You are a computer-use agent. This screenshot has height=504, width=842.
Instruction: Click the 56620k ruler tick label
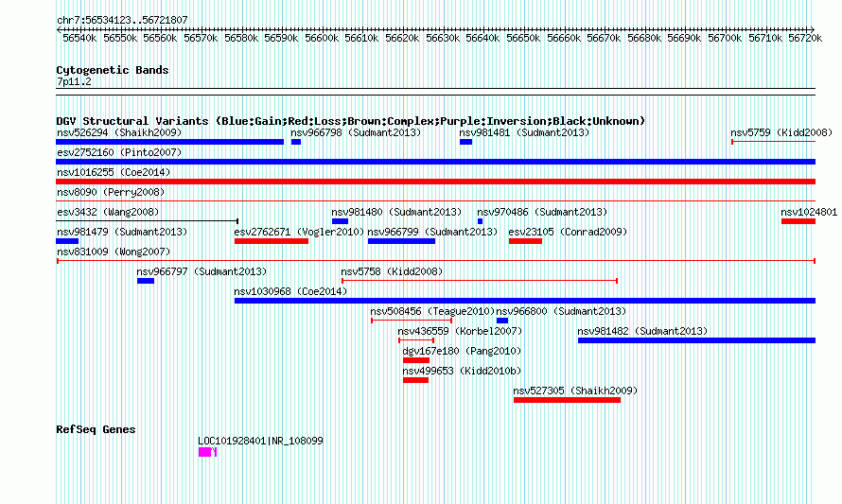(x=402, y=38)
